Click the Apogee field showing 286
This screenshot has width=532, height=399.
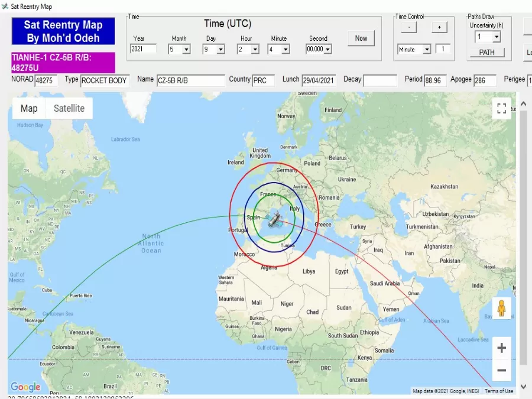pos(485,80)
